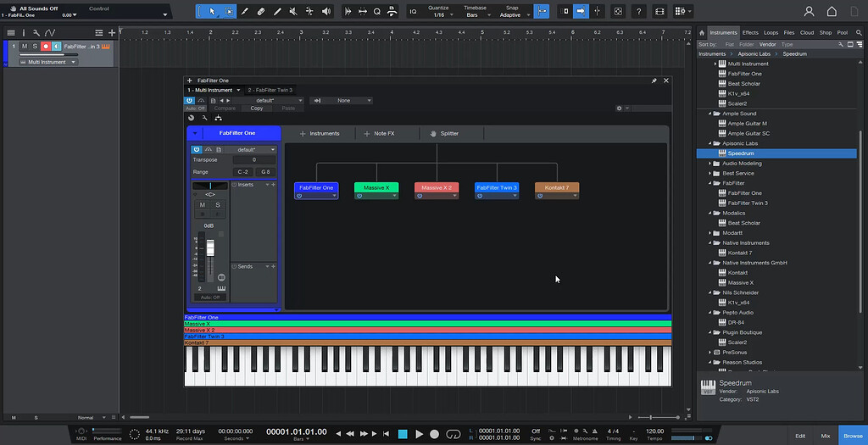This screenshot has width=868, height=445.
Task: Open the Edit view button
Action: (800, 436)
